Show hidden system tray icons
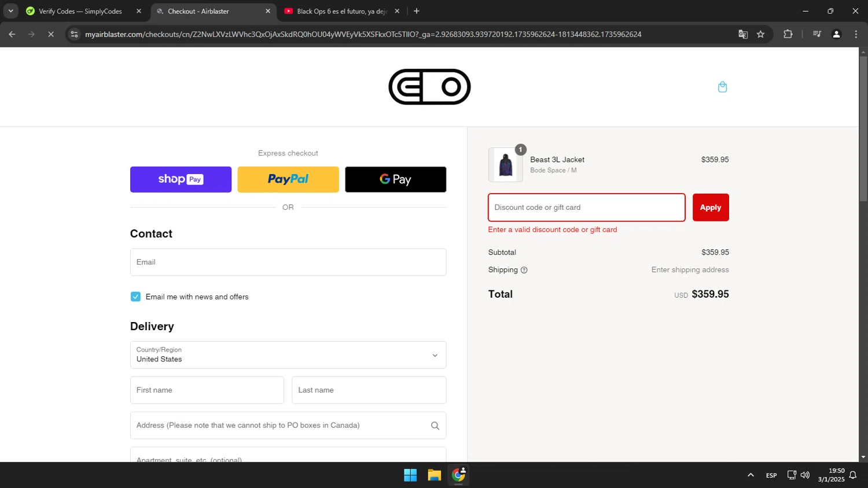Viewport: 868px width, 488px height. click(751, 475)
